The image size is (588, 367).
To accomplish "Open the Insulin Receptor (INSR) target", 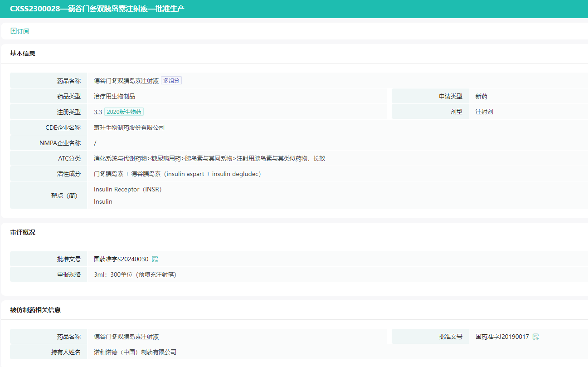I will pos(127,189).
